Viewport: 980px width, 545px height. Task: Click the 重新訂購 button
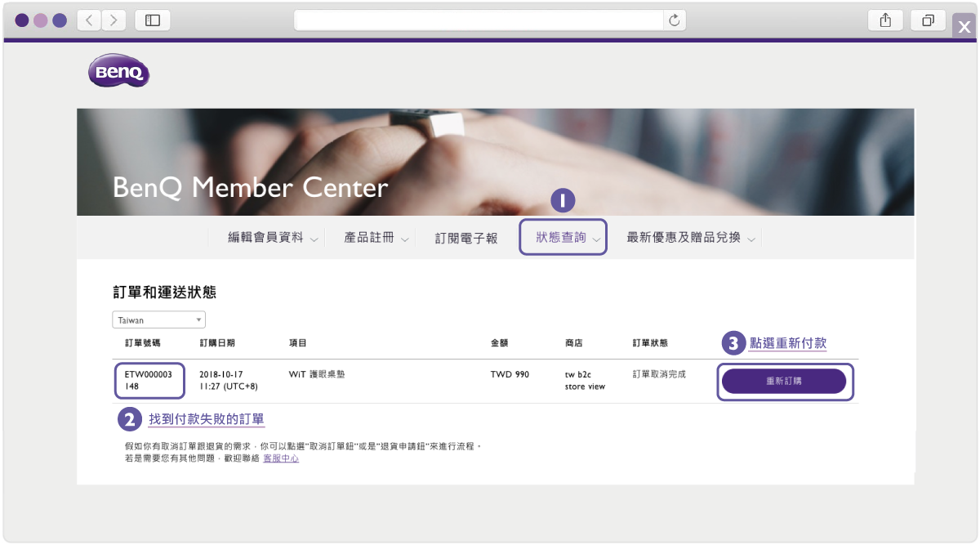(x=784, y=381)
